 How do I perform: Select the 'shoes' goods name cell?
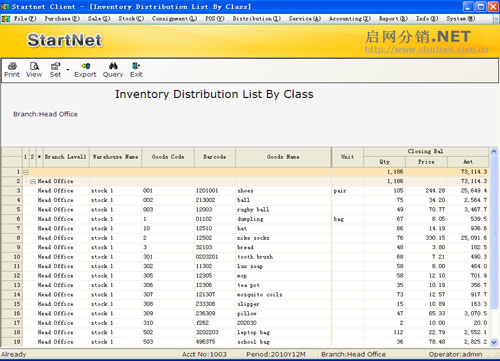click(283, 191)
